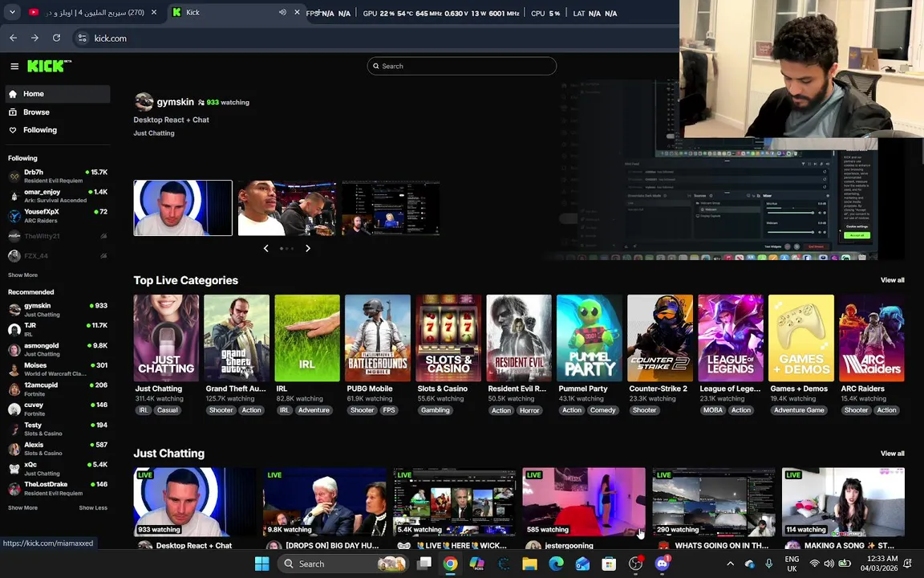The height and width of the screenshot is (578, 924).
Task: Open Drb7h in Following list
Action: coord(58,176)
